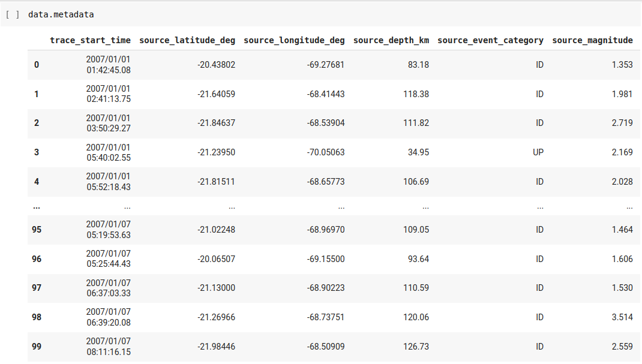
Task: Click the source_magnitude column header
Action: pos(592,40)
